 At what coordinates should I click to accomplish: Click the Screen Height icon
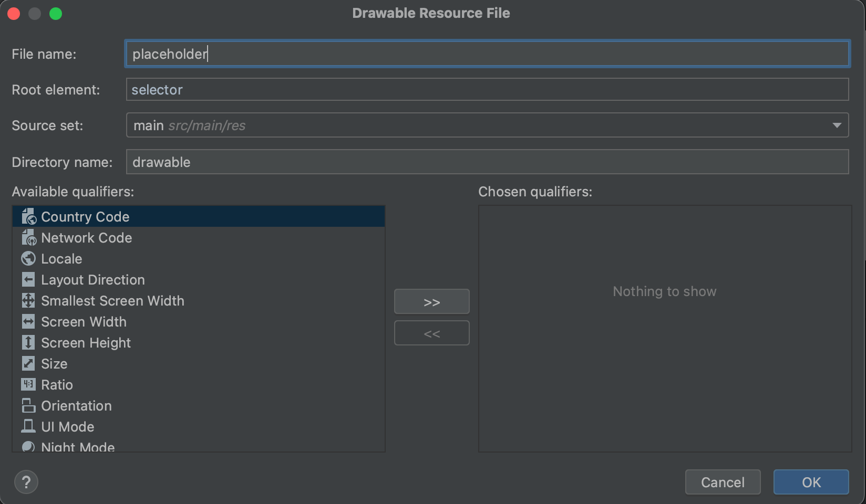[x=28, y=342]
